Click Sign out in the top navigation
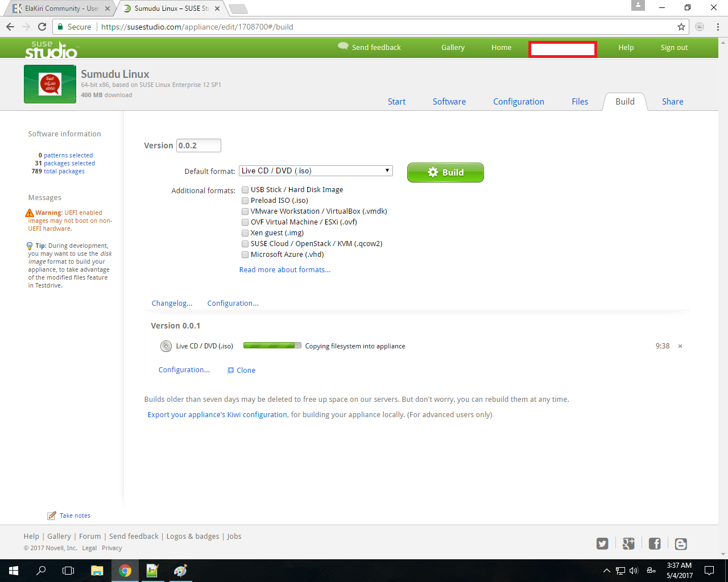This screenshot has height=582, width=728. 674,48
